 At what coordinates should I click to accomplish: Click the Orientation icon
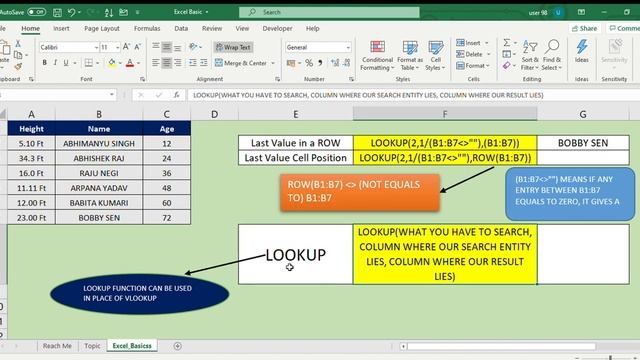coord(193,47)
